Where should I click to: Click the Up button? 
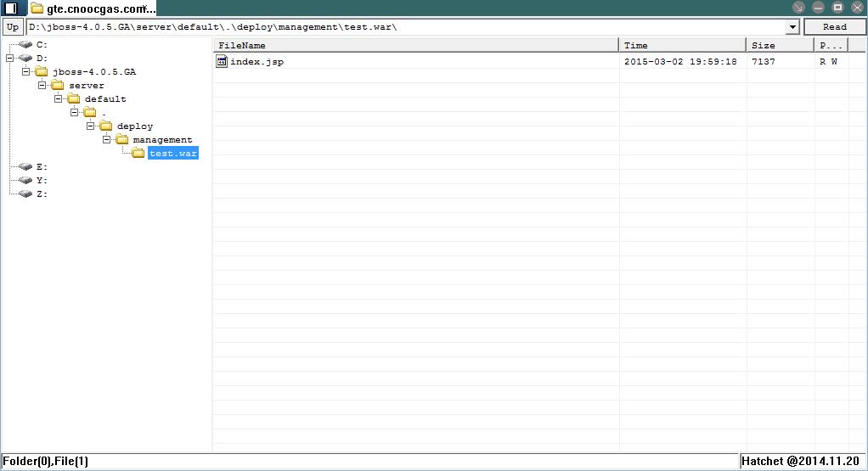12,26
